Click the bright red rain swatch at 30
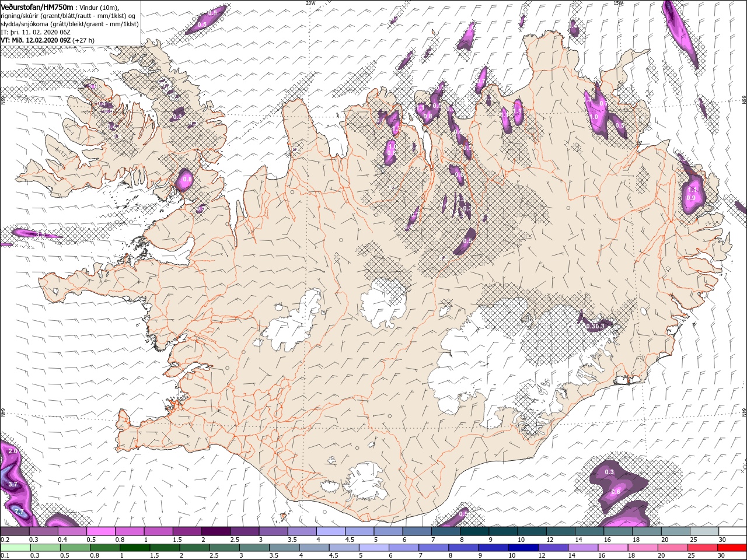Screen dimensions: 747x560 click(731, 548)
